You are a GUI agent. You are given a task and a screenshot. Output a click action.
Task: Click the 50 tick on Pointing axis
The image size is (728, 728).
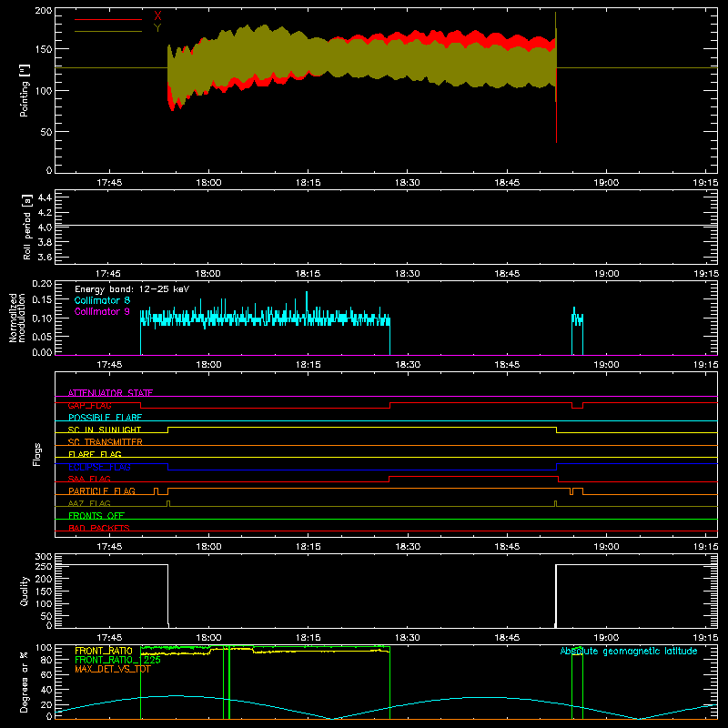pos(46,132)
